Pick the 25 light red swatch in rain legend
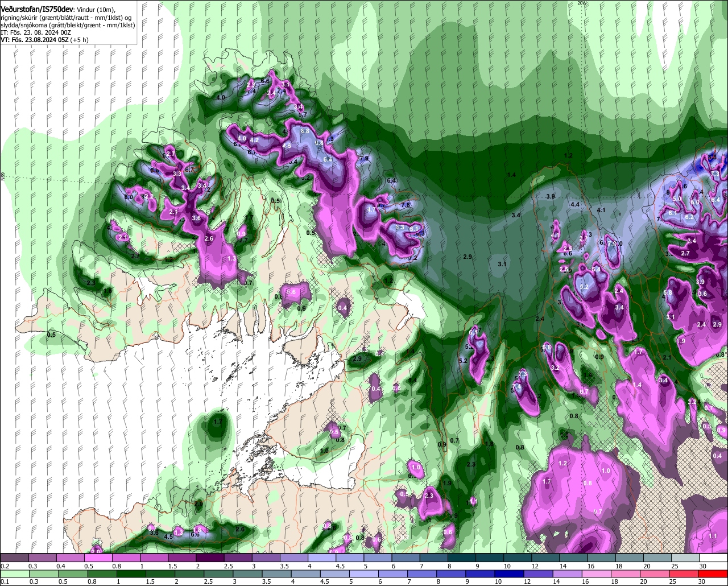 (685, 573)
